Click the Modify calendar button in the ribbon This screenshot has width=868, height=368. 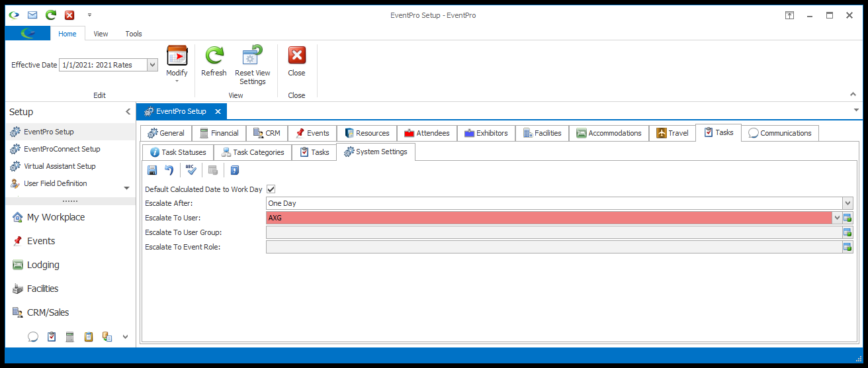point(177,64)
